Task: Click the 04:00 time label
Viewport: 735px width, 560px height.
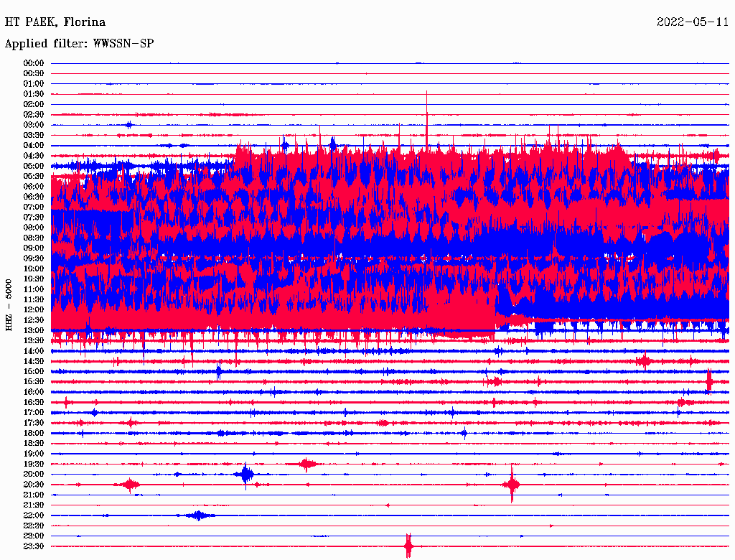Action: 34,146
